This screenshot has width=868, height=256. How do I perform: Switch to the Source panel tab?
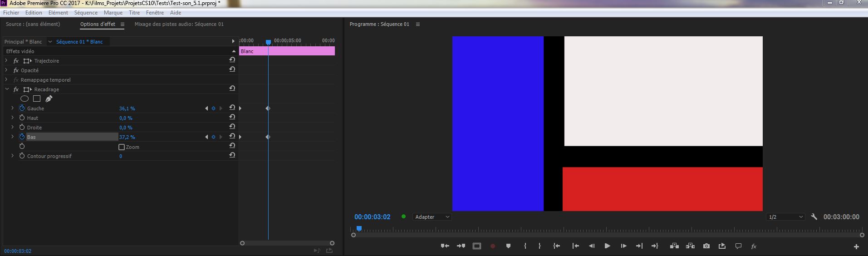[33, 24]
